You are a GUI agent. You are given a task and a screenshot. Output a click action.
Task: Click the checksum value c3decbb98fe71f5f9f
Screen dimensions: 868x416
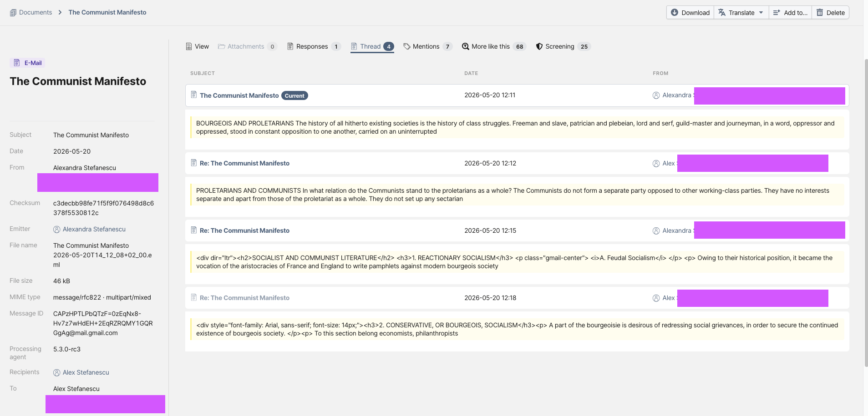tap(104, 208)
